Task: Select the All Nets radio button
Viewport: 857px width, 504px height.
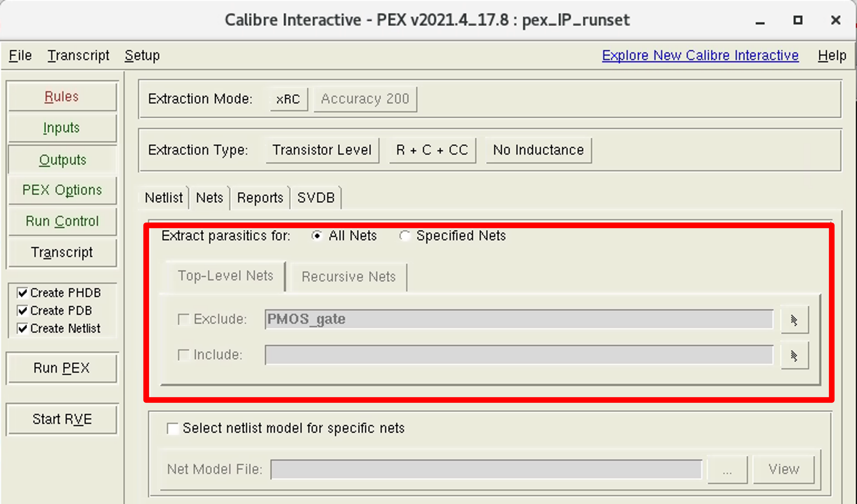Action: [317, 235]
